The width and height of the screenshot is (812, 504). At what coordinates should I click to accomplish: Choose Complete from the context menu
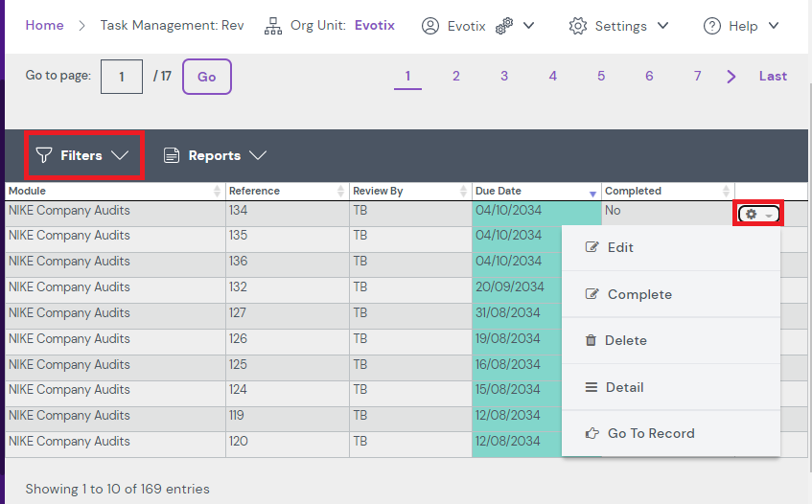pos(638,294)
